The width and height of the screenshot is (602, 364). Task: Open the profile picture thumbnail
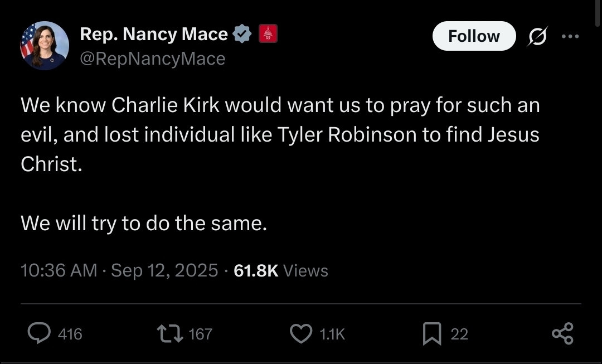pyautogui.click(x=45, y=46)
